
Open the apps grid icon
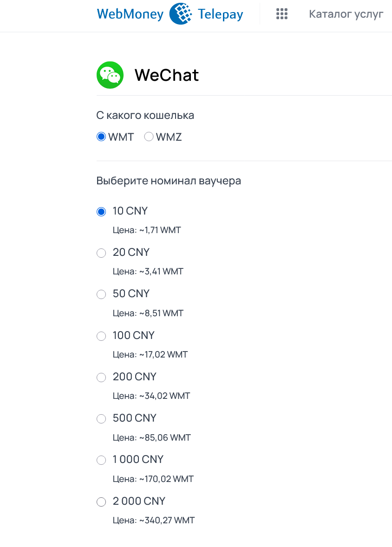[x=282, y=14]
